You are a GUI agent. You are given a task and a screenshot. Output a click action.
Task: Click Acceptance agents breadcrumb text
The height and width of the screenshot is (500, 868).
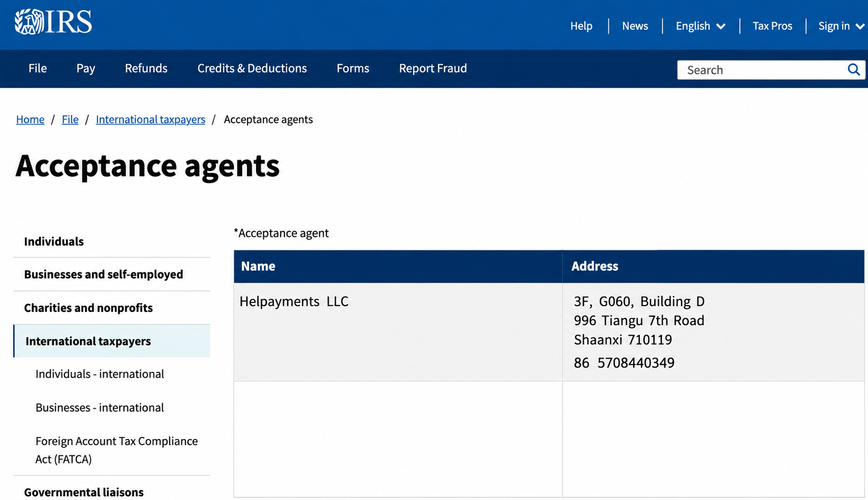coord(268,119)
